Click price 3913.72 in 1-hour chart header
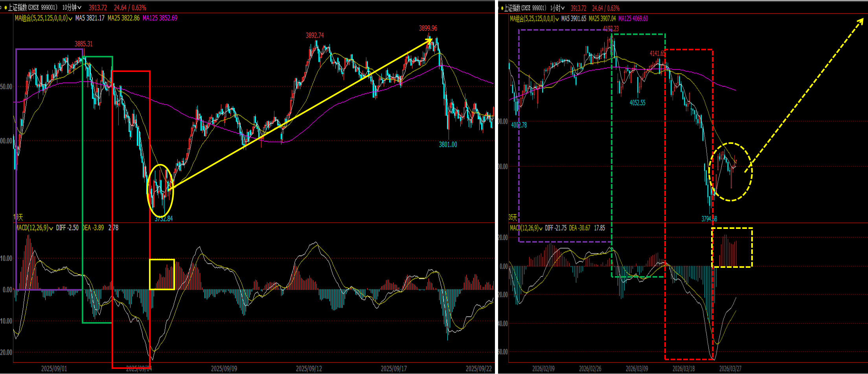 click(578, 8)
